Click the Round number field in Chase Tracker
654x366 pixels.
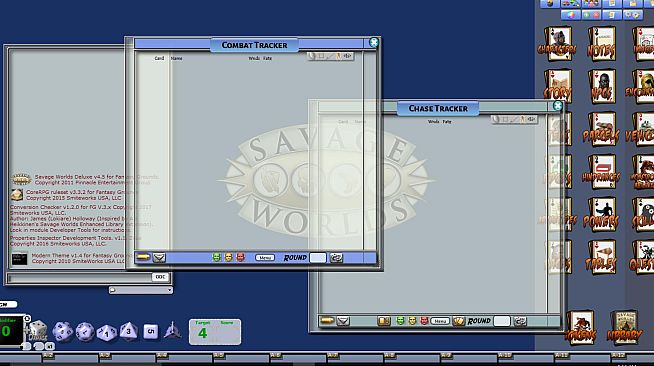(502, 321)
